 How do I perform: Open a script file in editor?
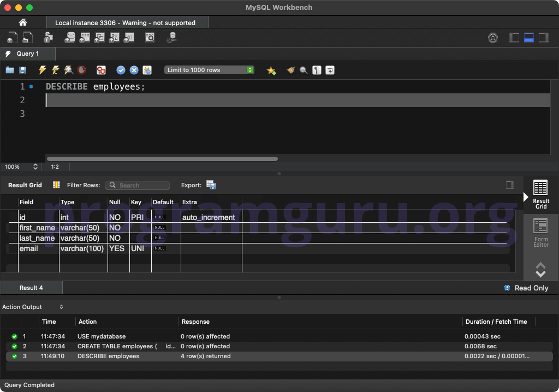(10, 70)
